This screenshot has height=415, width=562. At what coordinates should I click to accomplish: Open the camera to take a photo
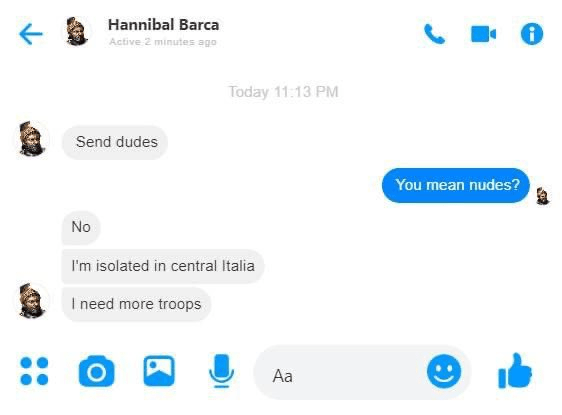[x=96, y=371]
